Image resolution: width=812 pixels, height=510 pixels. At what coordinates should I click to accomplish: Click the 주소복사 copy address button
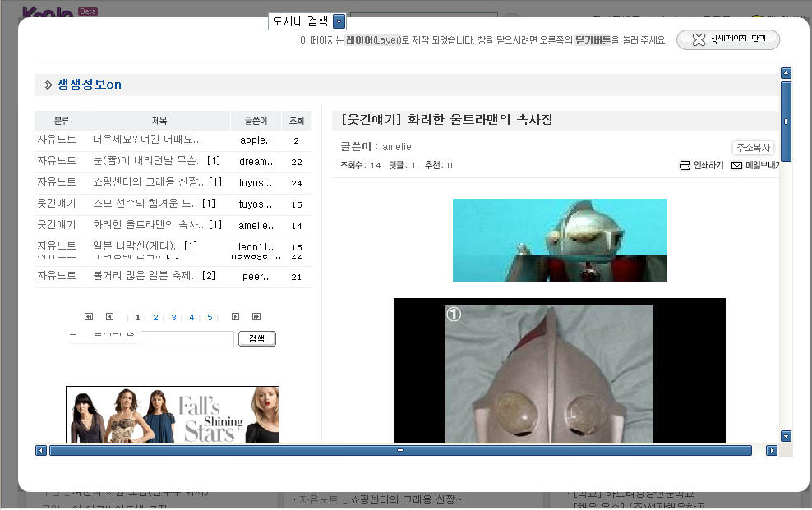(753, 147)
